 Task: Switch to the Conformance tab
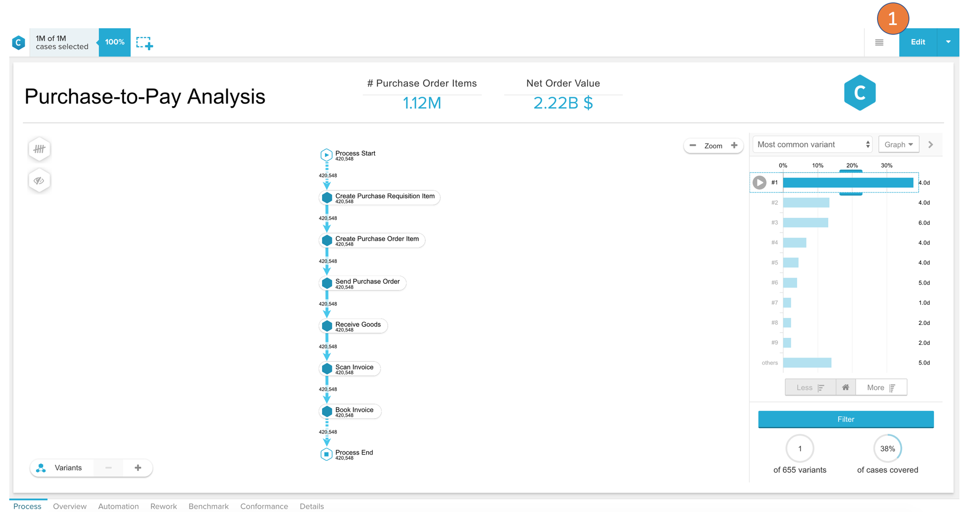click(x=264, y=506)
